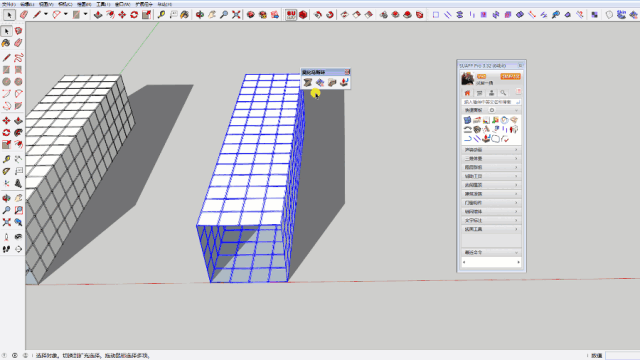640x360 pixels.
Task: Switch to the home tab in SUAPP panel
Action: pos(467,93)
